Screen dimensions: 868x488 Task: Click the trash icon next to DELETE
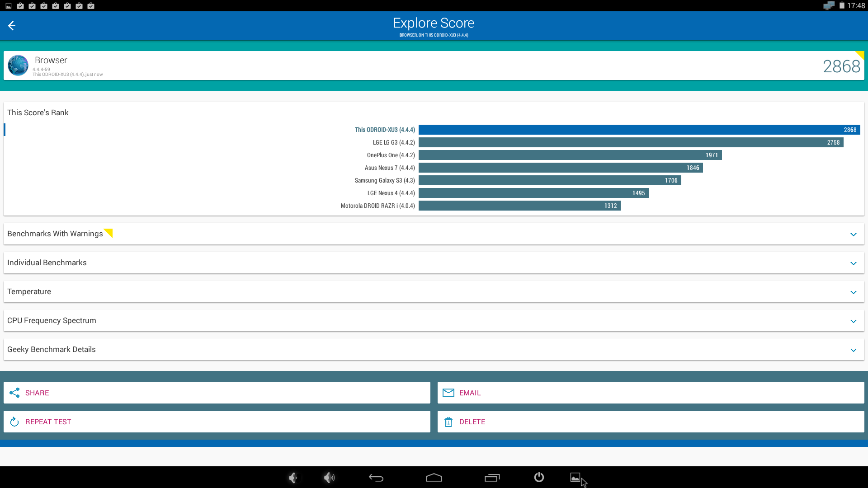pos(448,422)
